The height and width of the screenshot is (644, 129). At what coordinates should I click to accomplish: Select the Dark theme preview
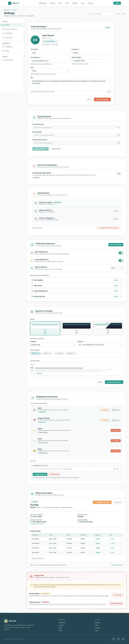coord(77,328)
